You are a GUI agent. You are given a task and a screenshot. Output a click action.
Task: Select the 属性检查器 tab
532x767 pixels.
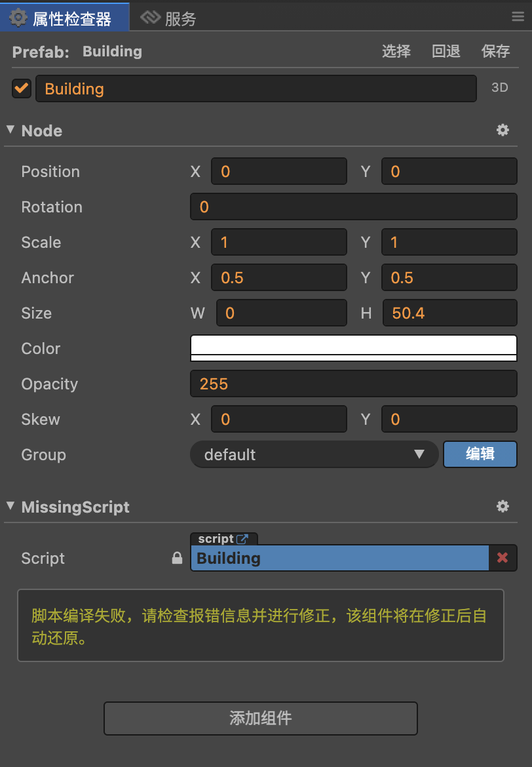(72, 19)
